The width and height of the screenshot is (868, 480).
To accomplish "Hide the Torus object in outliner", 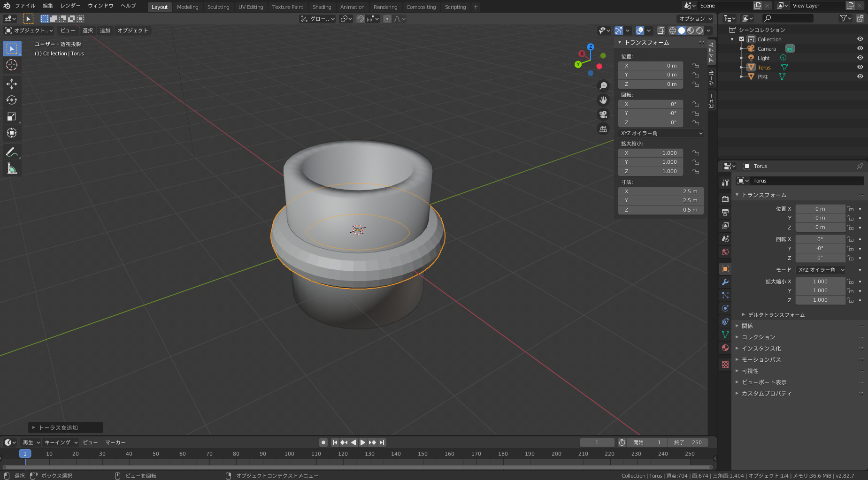I will pyautogui.click(x=860, y=67).
